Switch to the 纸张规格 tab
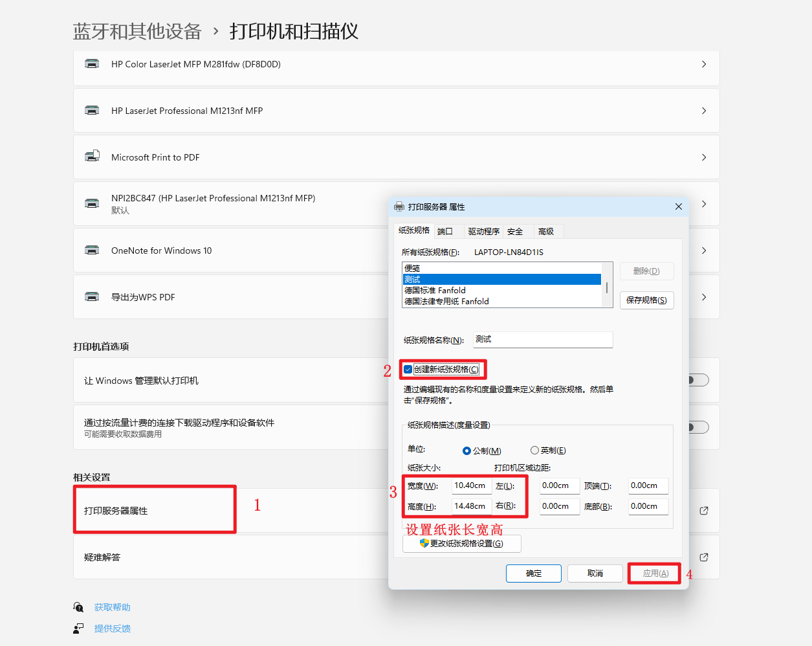The image size is (812, 646). click(414, 230)
